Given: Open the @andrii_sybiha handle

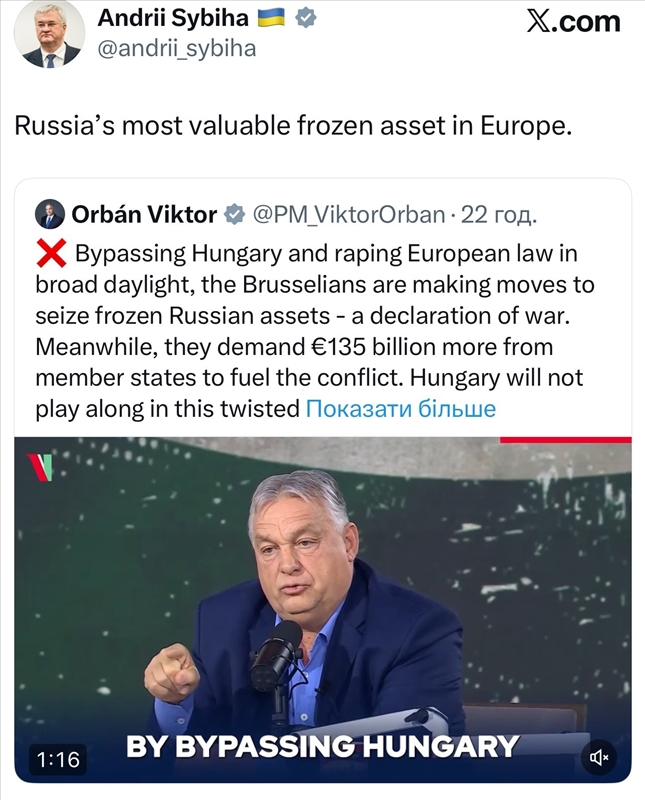Looking at the screenshot, I should (176, 48).
